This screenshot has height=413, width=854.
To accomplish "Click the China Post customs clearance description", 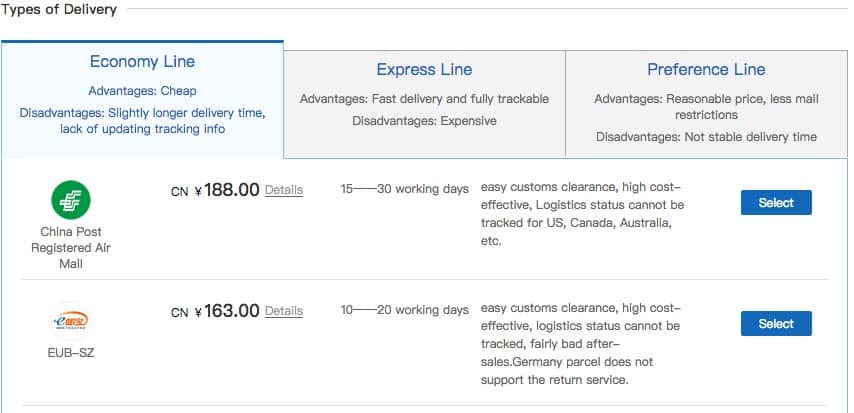I will 583,214.
